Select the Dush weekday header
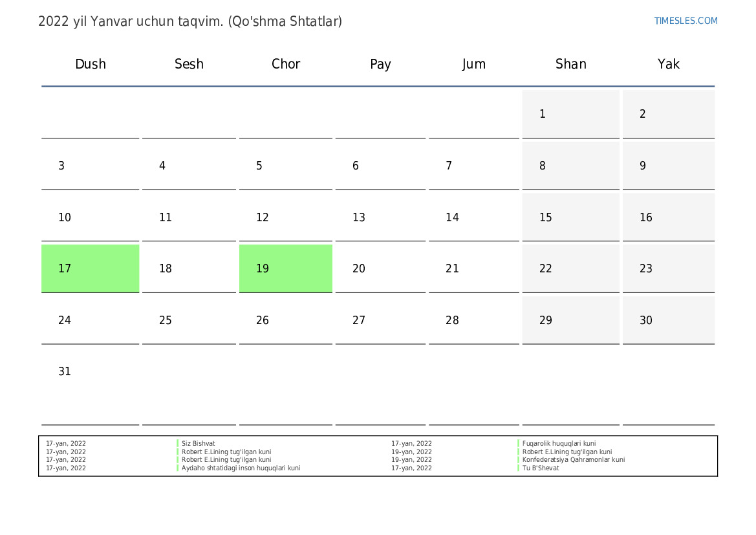The height and width of the screenshot is (535, 756). 90,64
